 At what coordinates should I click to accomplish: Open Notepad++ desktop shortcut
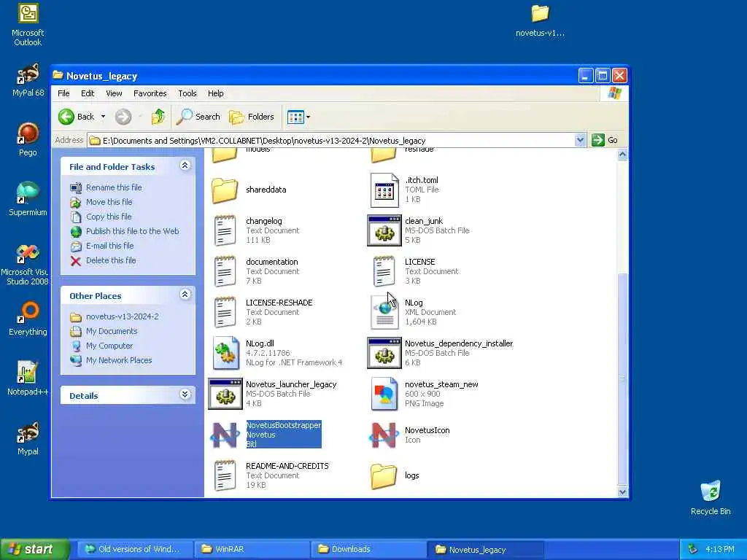click(28, 378)
